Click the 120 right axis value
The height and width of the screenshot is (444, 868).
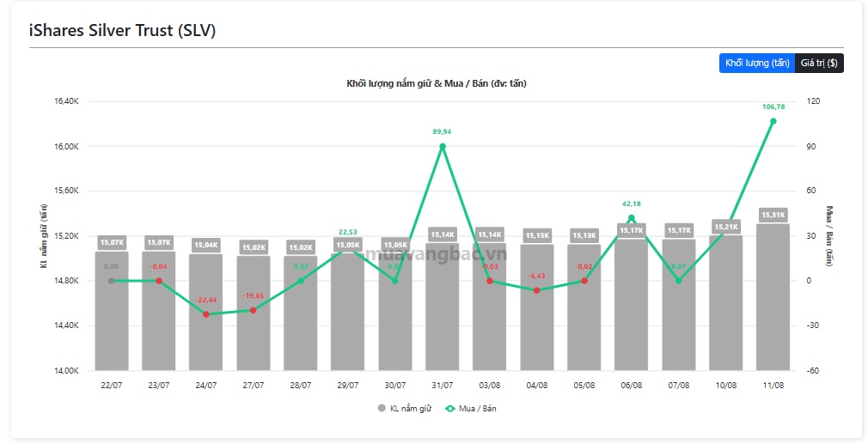813,101
